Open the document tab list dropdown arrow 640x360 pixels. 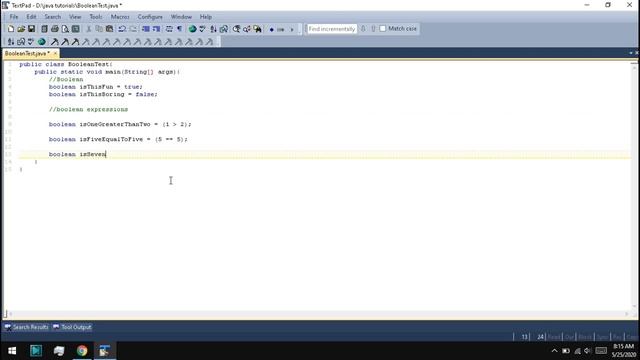coord(631,53)
